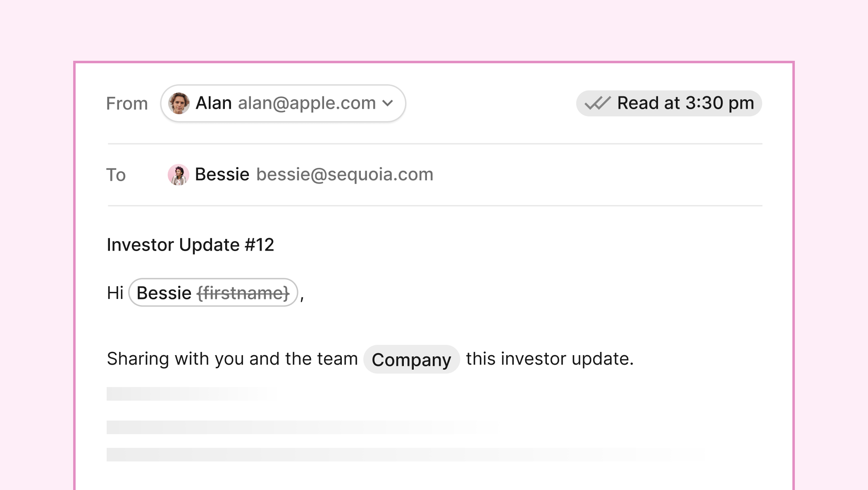Click the bessie@sequoia.com address

[344, 174]
